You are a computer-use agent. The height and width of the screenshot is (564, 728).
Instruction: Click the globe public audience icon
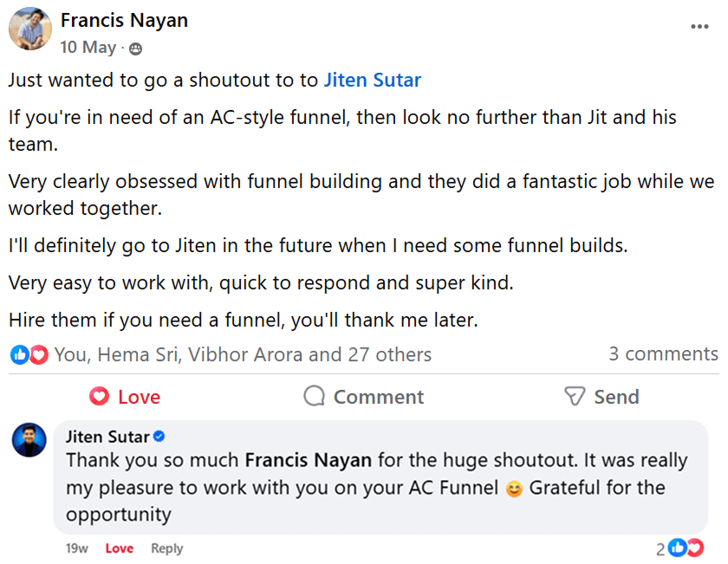pos(135,49)
